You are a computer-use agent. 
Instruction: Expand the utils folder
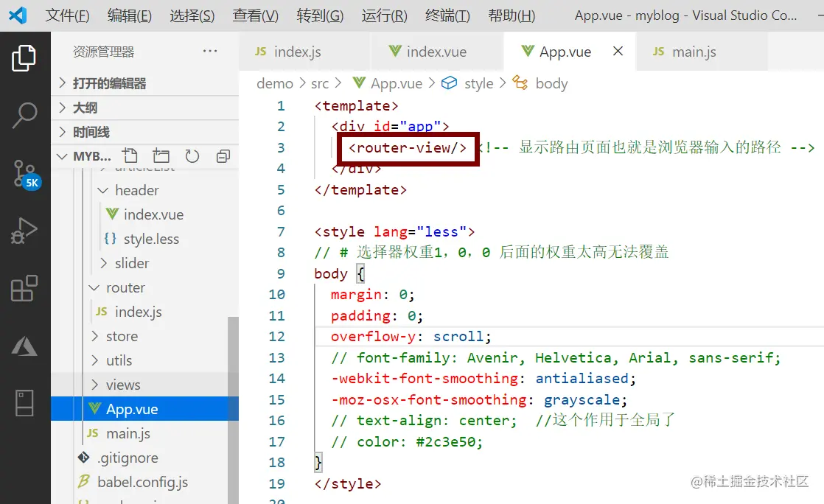(x=144, y=360)
